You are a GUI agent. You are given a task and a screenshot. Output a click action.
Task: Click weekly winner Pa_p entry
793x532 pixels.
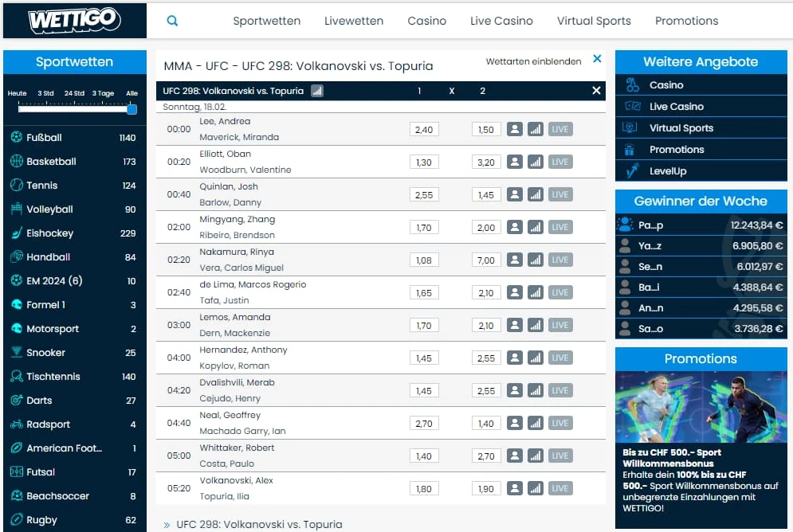point(701,225)
